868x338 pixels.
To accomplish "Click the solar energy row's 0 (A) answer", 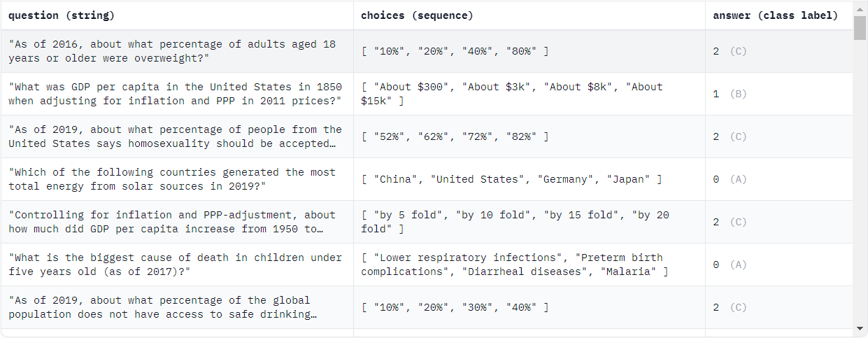I will click(730, 179).
